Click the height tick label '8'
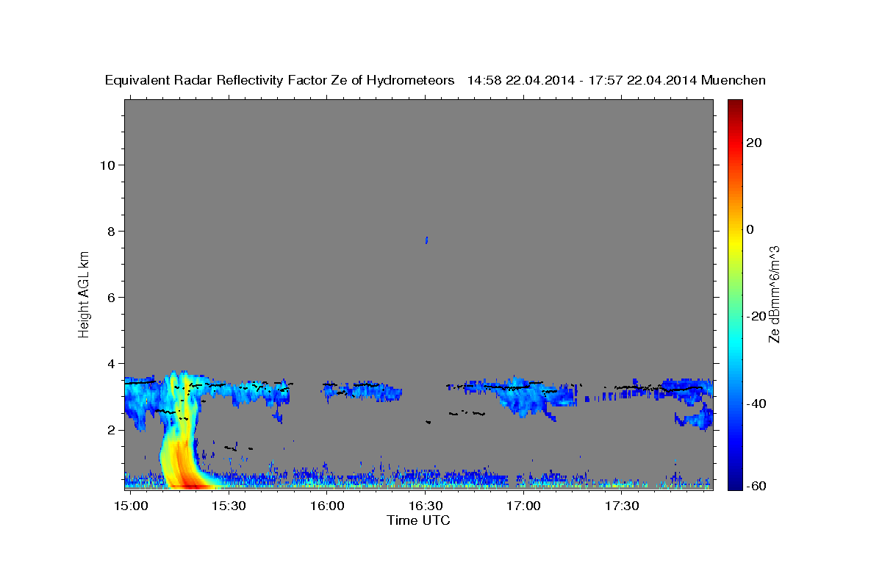This screenshot has height=588, width=882. pyautogui.click(x=111, y=231)
